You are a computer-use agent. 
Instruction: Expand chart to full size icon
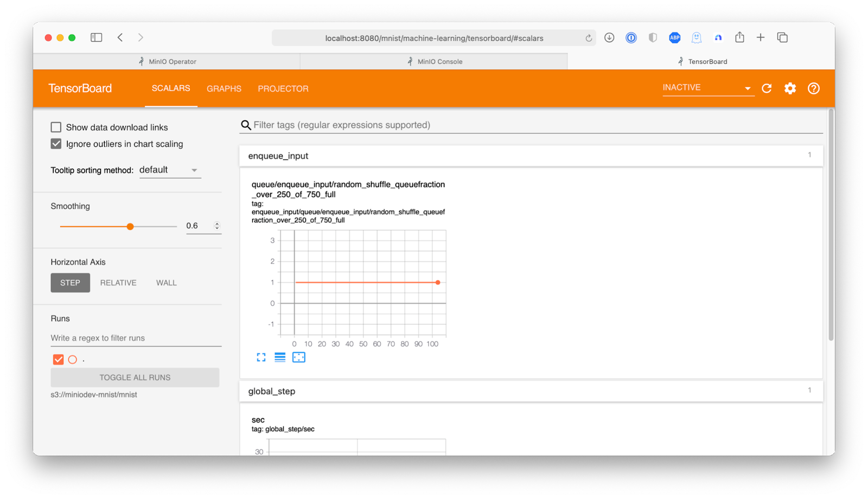[261, 357]
